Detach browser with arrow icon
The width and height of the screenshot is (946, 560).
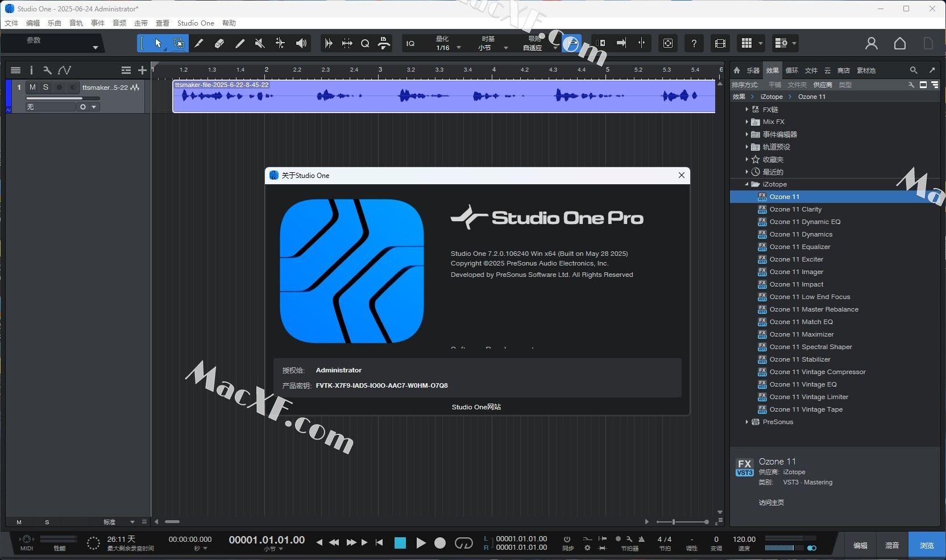coord(932,70)
